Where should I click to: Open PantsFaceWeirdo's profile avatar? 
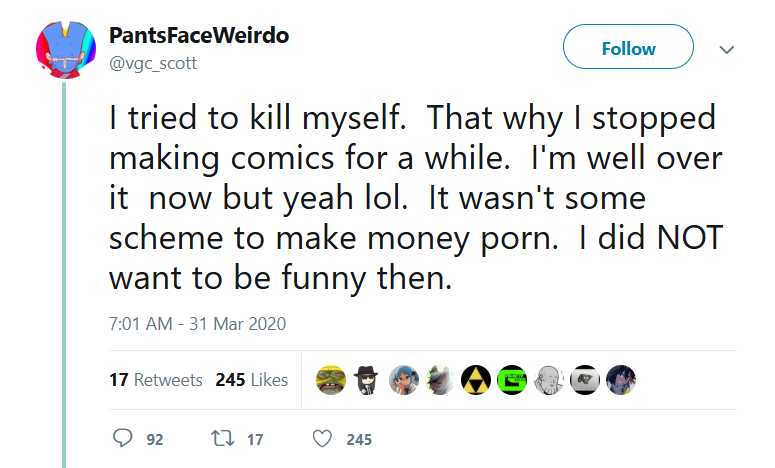pos(66,49)
